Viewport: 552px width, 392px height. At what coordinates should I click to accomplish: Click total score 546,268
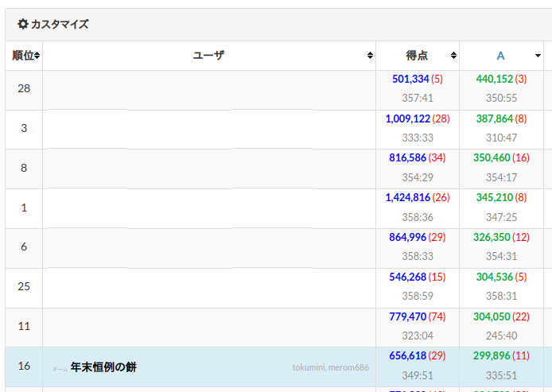point(408,277)
